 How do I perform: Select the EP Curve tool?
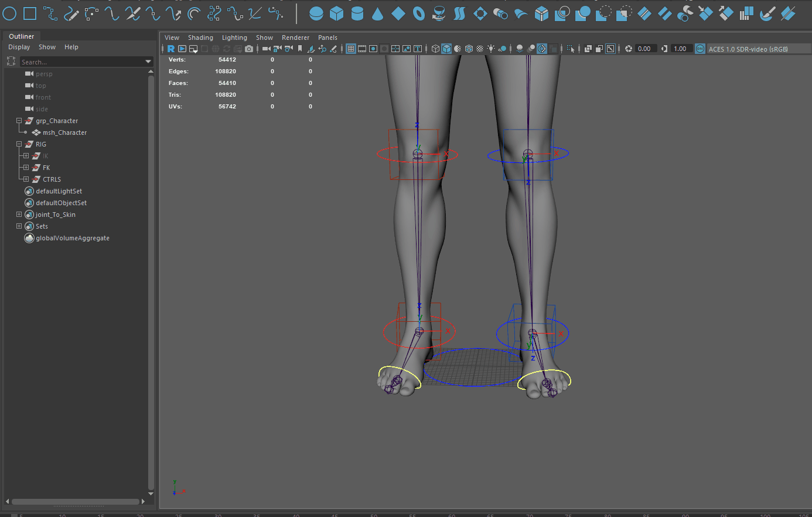click(50, 13)
